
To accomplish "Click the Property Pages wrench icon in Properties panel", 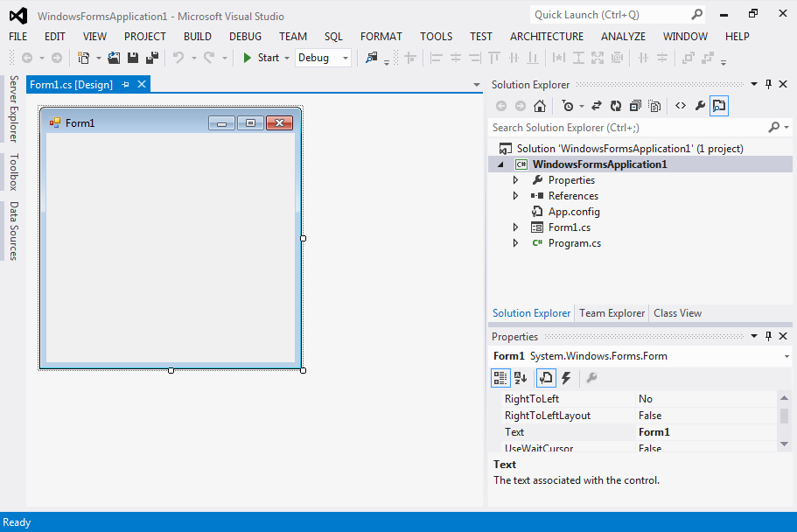I will pos(591,378).
